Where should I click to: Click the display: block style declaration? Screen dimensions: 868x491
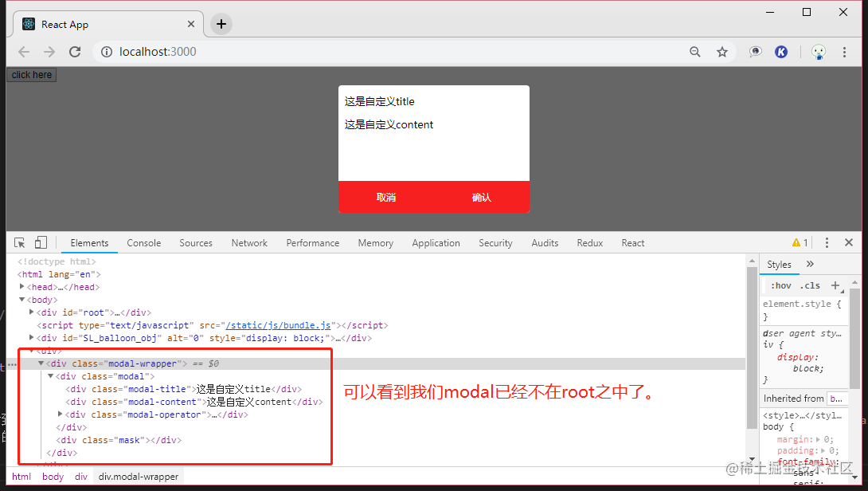coord(800,363)
